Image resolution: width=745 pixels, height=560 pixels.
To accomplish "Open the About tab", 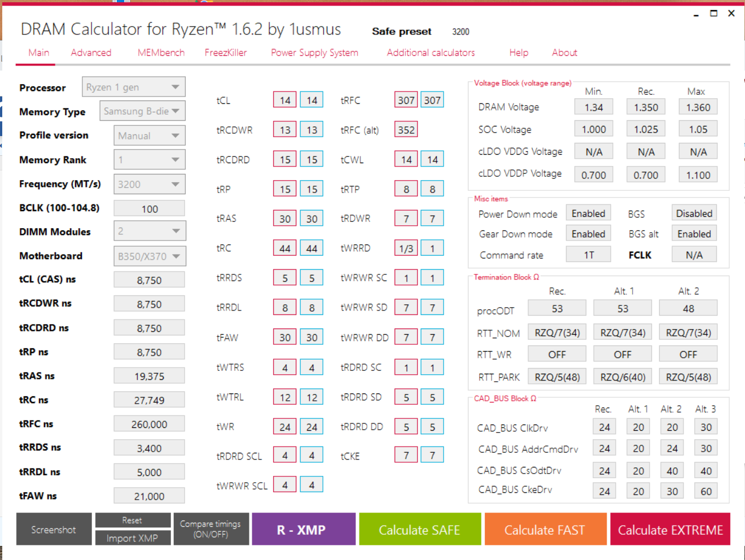I will click(x=564, y=53).
